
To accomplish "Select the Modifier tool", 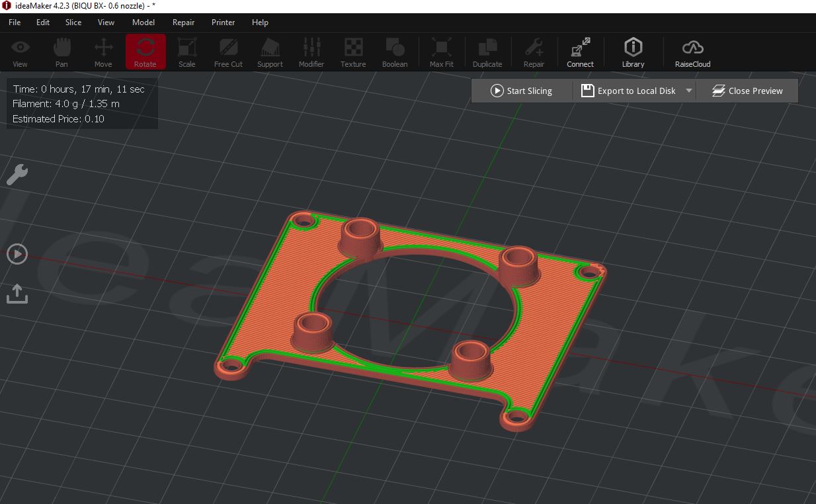I will [x=311, y=52].
